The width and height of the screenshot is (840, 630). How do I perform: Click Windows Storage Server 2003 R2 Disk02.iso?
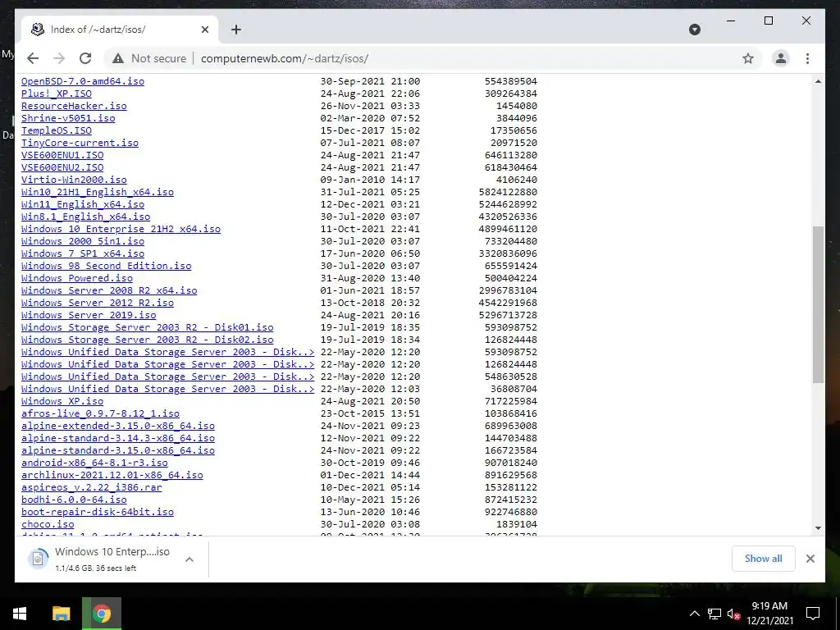coord(148,340)
